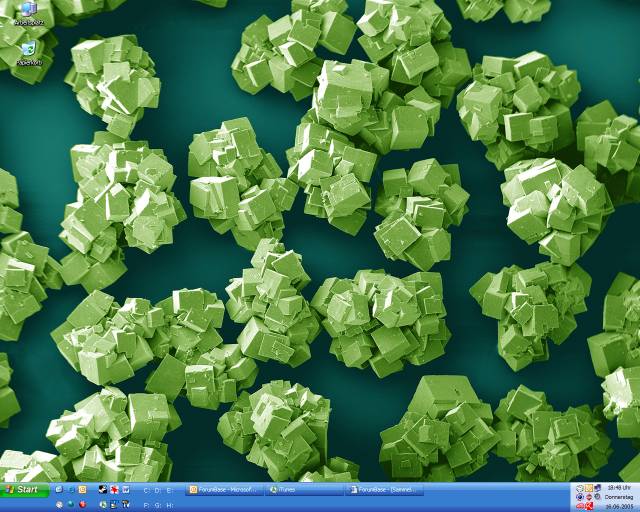This screenshot has width=640, height=512.
Task: Switch to ForumBase - Microsof... taskbar window
Action: click(x=224, y=490)
